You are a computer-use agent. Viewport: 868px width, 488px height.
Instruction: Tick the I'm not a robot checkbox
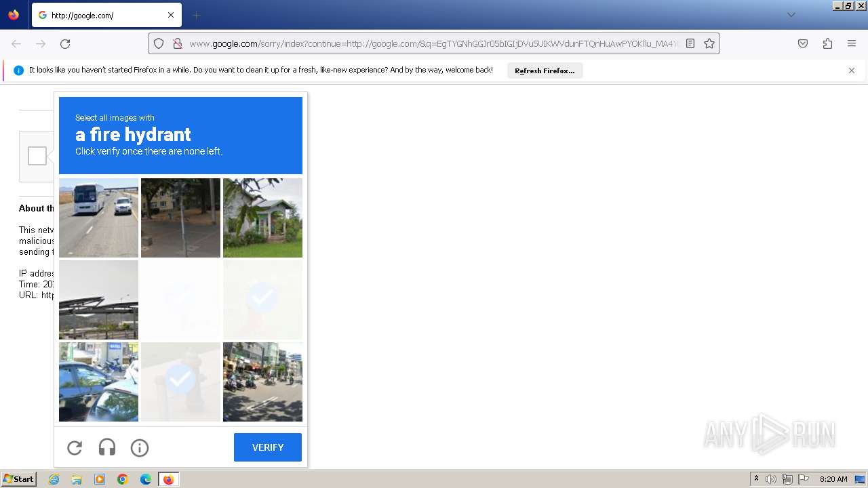tap(37, 156)
